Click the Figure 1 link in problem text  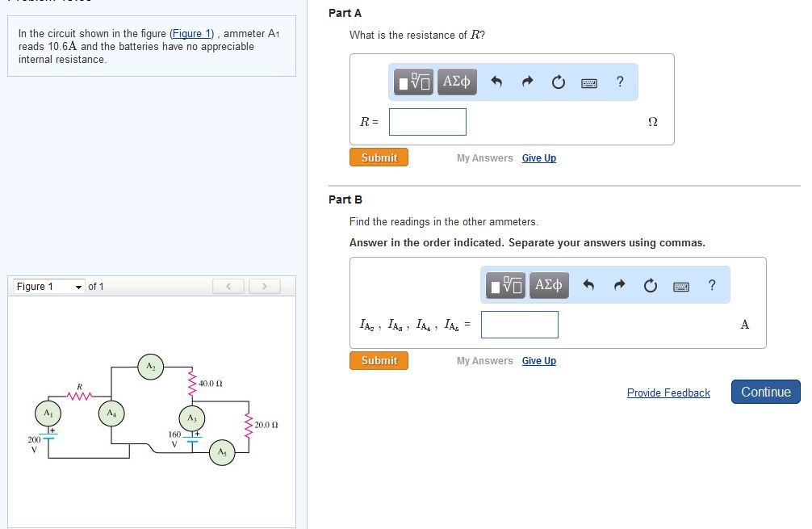coord(191,34)
